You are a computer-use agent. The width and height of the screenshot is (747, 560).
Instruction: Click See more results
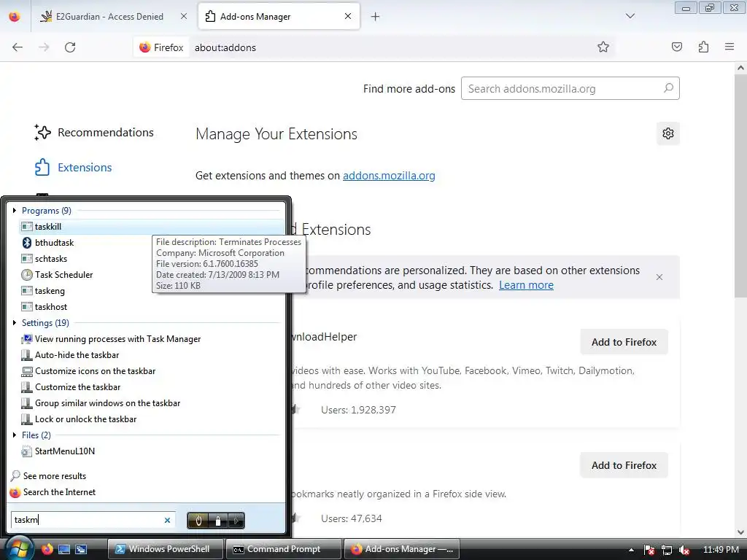pyautogui.click(x=54, y=476)
